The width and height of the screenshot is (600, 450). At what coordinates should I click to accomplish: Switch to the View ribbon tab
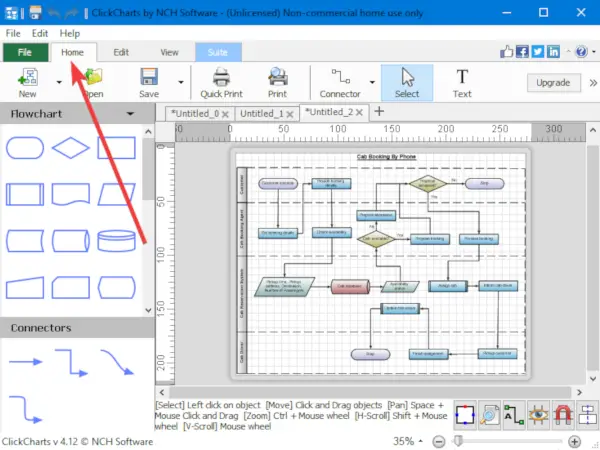pyautogui.click(x=169, y=52)
